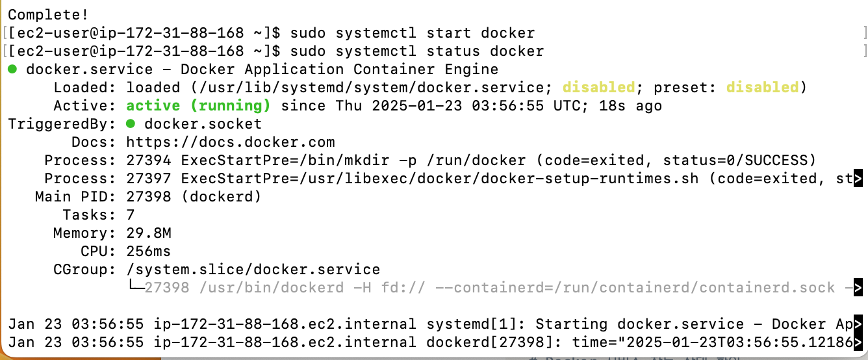Click the green "active (running)" status text
This screenshot has height=360, width=868.
(x=198, y=106)
